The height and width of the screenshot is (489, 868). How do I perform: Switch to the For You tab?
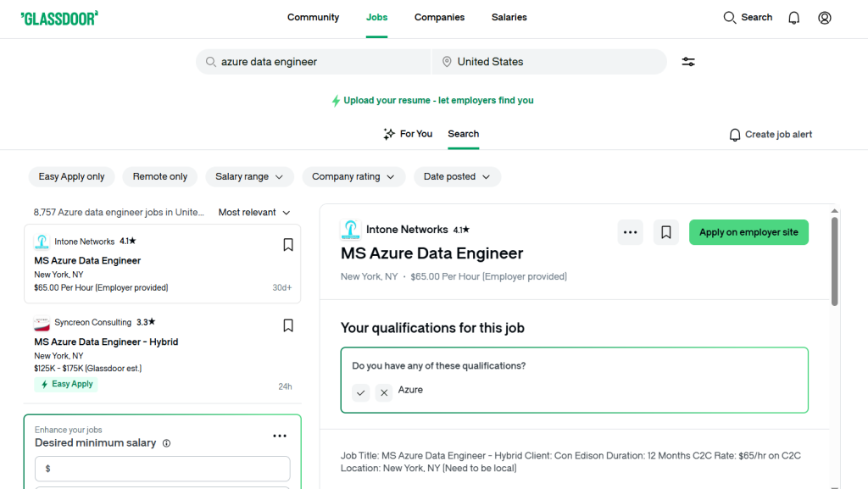(408, 134)
